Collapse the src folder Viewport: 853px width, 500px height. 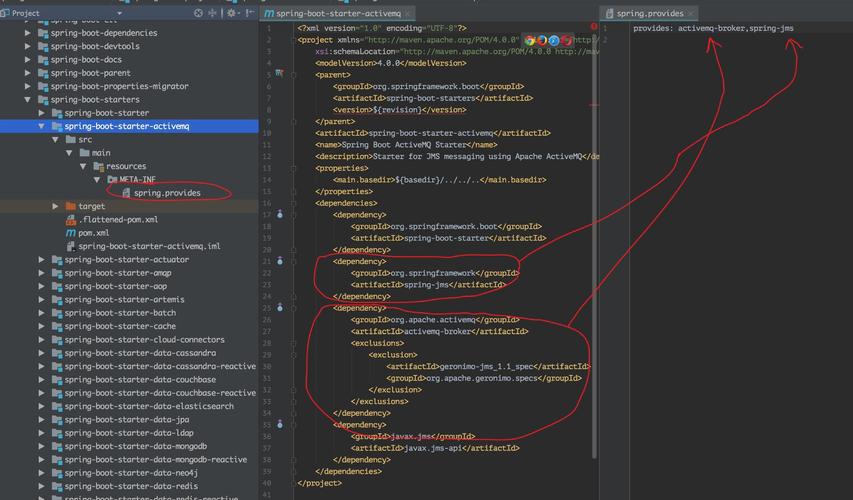55,140
